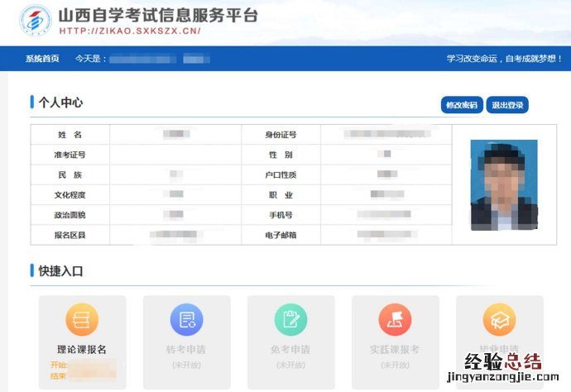Click the 转考申请 card label

pyautogui.click(x=186, y=350)
